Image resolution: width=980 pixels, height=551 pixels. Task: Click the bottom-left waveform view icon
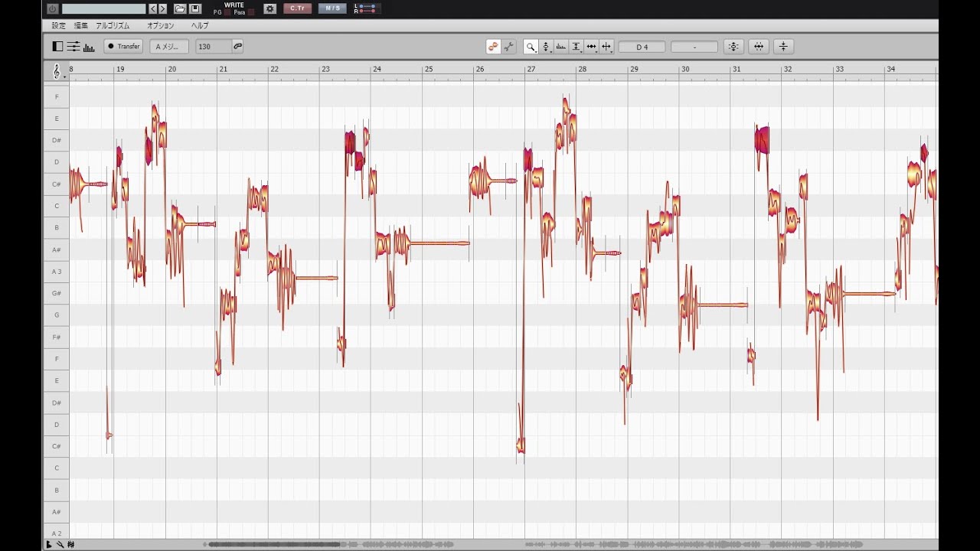click(70, 545)
